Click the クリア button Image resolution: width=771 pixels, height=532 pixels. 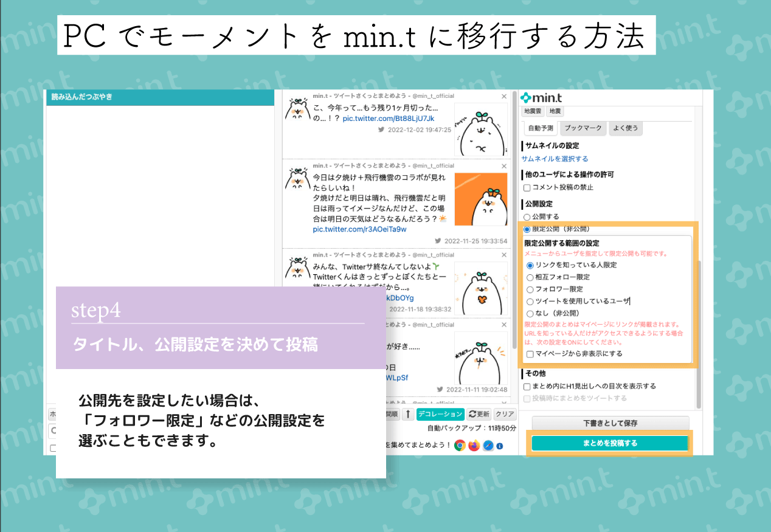[505, 414]
